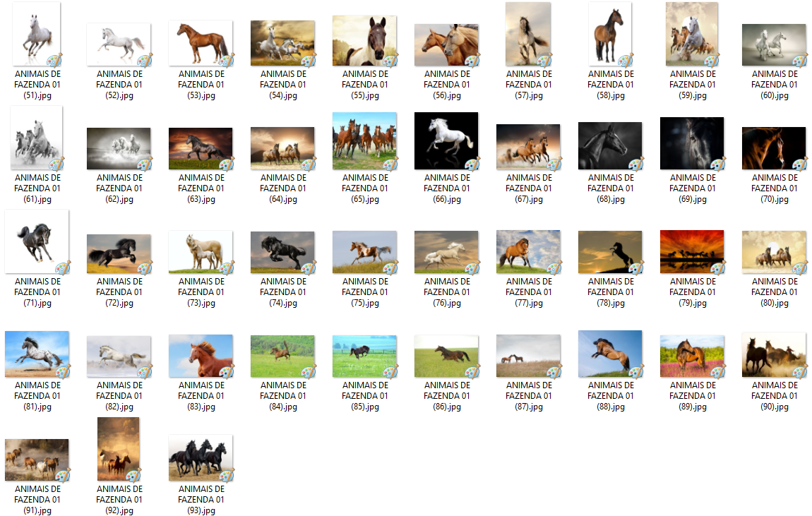This screenshot has height=516, width=812.
Task: Select the white horse on black background (66).jpg
Action: pyautogui.click(x=446, y=141)
